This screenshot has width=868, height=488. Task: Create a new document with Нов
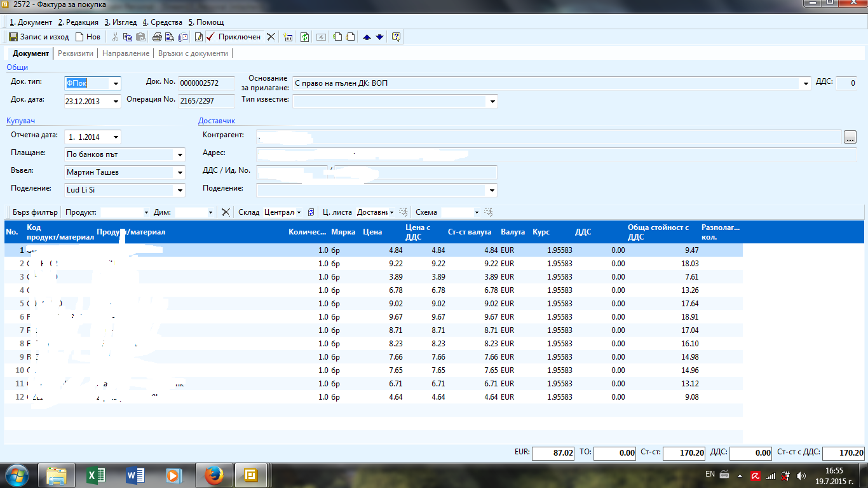click(x=88, y=37)
